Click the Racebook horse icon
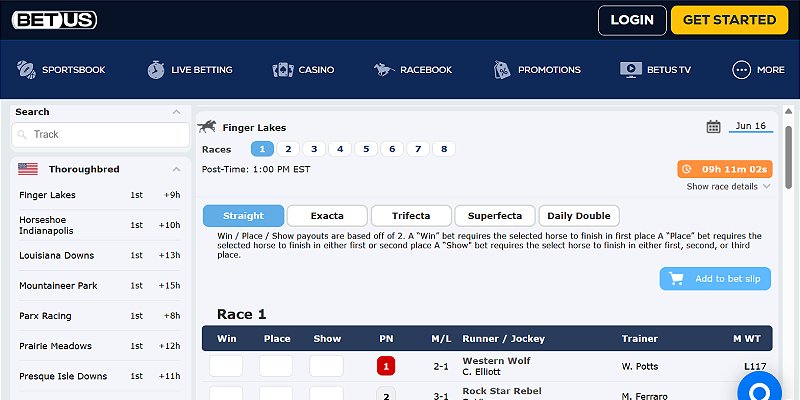Image resolution: width=800 pixels, height=400 pixels. (x=384, y=70)
